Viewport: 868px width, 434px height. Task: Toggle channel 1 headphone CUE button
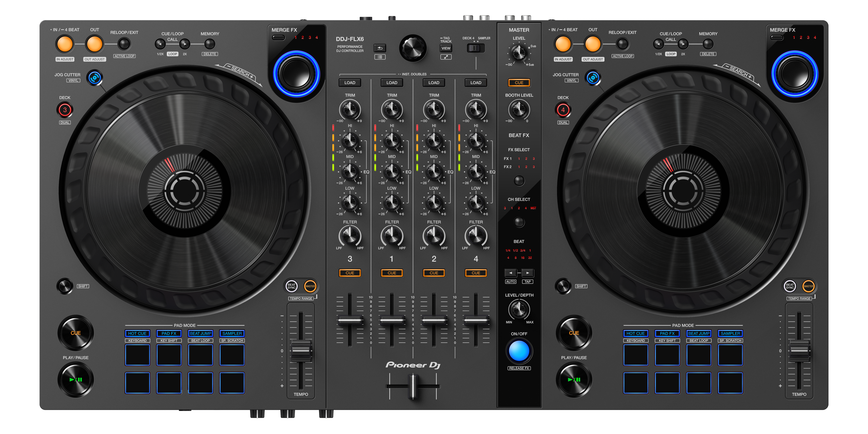392,273
